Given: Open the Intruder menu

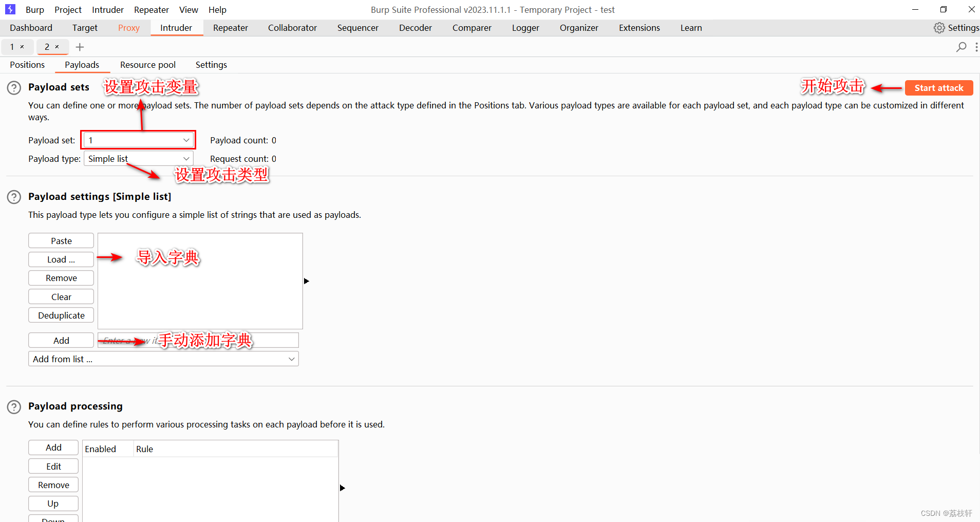Looking at the screenshot, I should [108, 10].
